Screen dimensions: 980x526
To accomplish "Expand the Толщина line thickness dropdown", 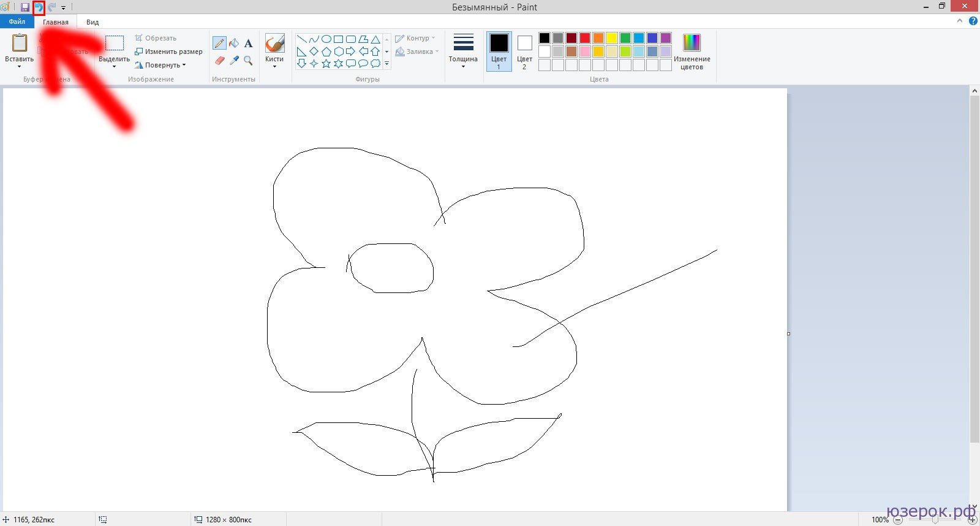I will point(463,51).
